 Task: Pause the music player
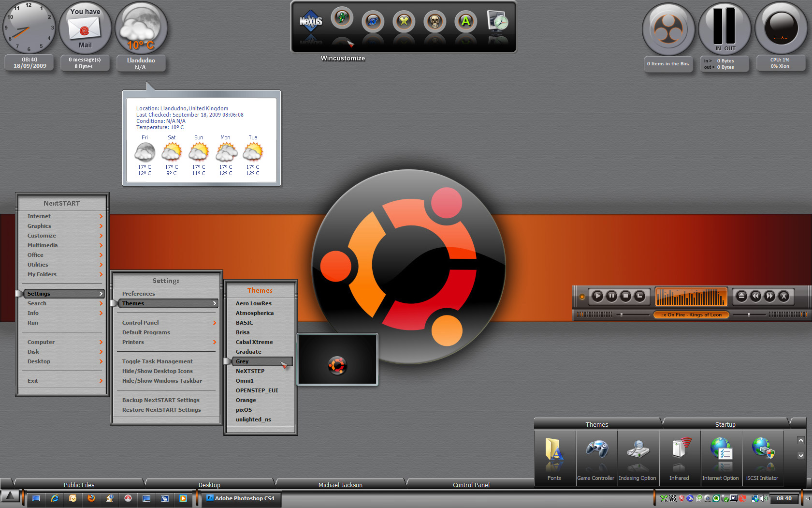point(611,296)
